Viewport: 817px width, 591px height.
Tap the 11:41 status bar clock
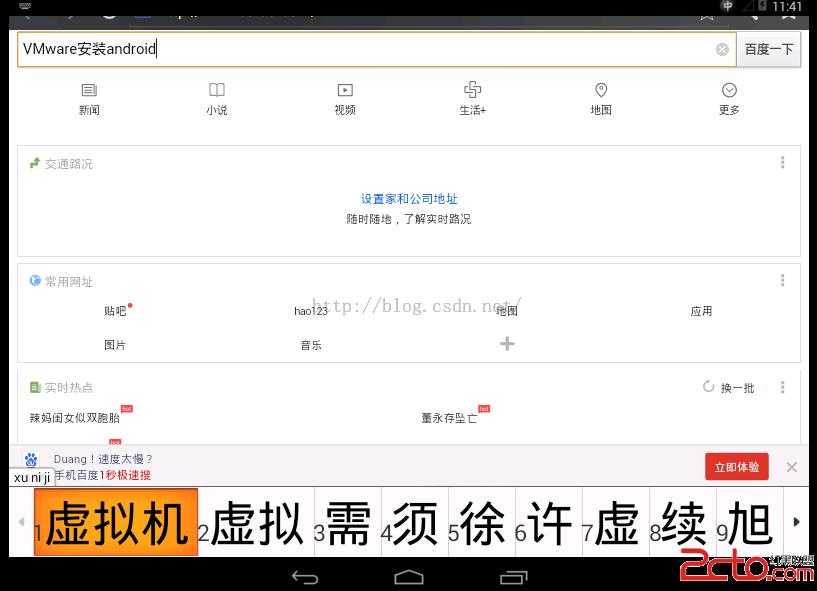point(787,7)
